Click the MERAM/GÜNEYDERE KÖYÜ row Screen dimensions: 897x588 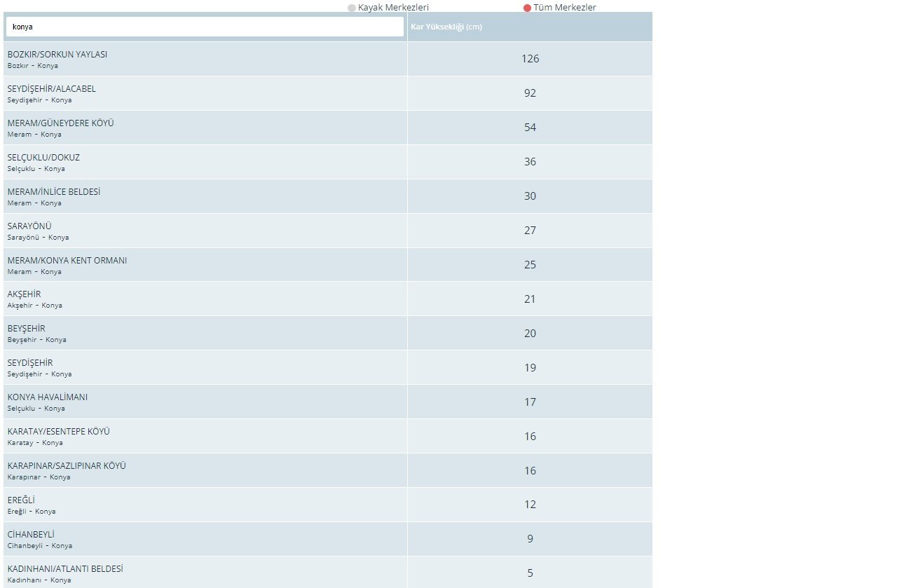coord(60,123)
